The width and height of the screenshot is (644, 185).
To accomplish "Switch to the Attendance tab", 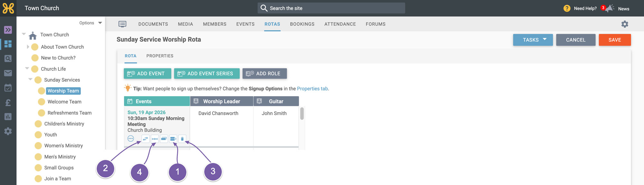I will [340, 24].
